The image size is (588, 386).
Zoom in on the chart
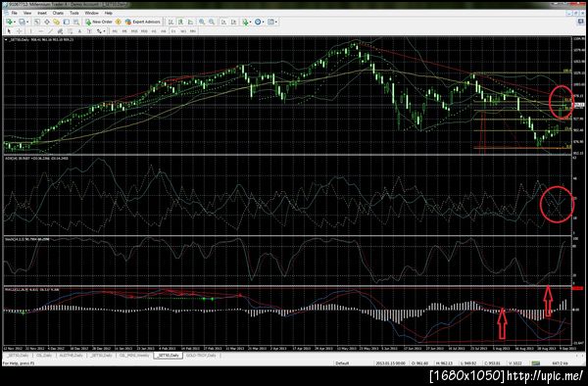202,22
